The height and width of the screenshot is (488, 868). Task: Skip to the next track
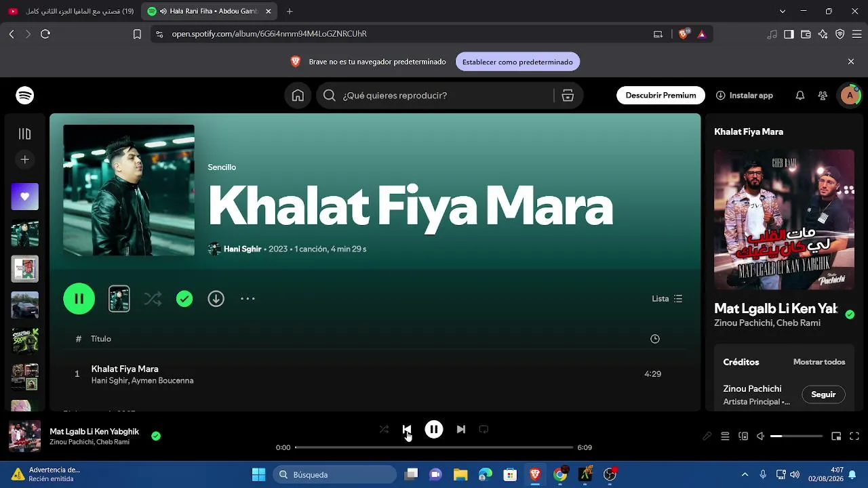461,429
